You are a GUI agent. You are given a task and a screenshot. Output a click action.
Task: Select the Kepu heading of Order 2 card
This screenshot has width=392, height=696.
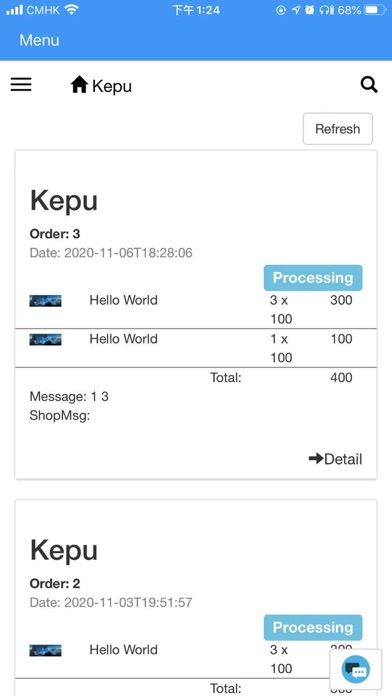pos(63,550)
